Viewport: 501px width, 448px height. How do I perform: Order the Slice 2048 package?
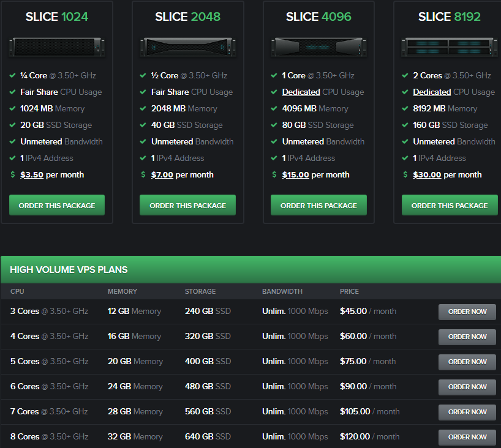(187, 205)
